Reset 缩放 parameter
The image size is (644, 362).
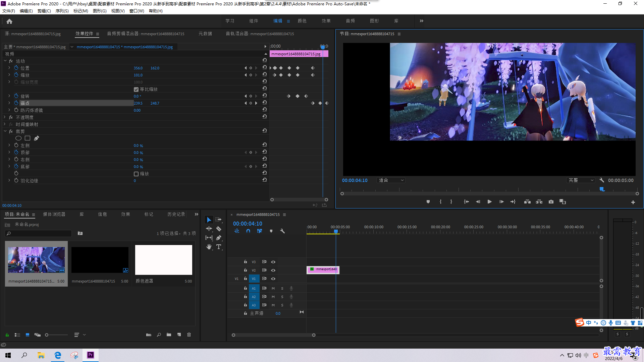265,75
